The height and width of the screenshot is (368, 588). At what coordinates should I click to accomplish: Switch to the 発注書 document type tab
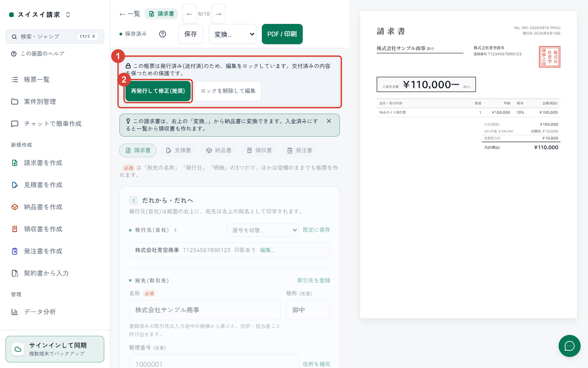300,150
